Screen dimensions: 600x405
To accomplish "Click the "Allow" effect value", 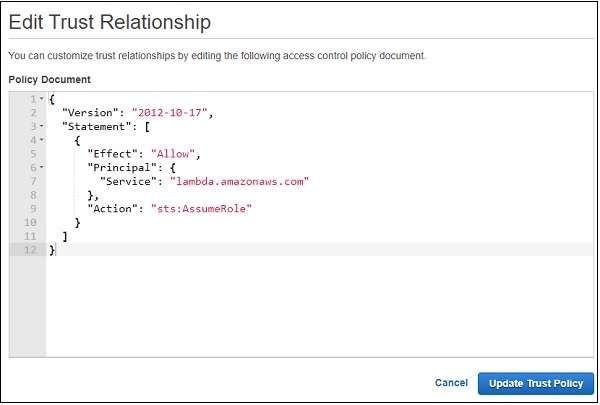I will 172,154.
